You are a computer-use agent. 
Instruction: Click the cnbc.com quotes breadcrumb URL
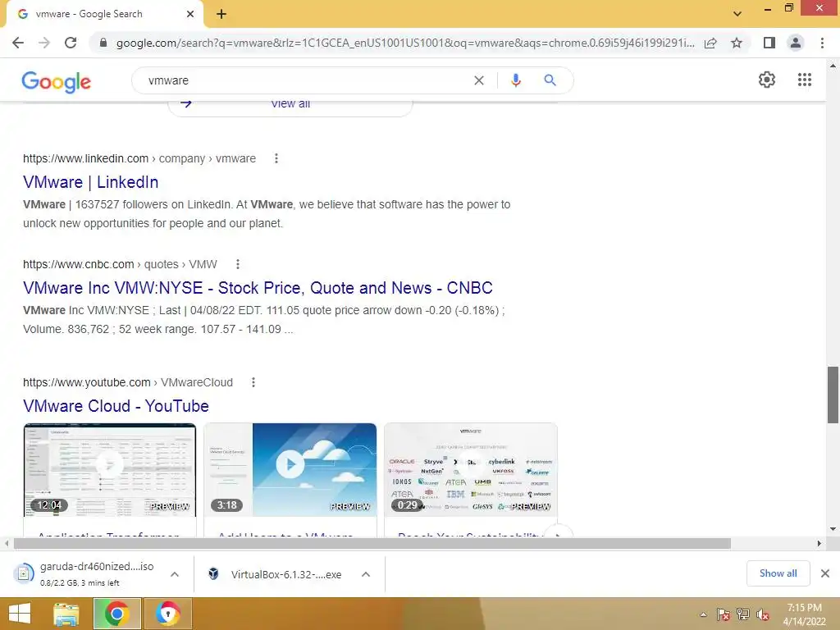click(x=120, y=264)
